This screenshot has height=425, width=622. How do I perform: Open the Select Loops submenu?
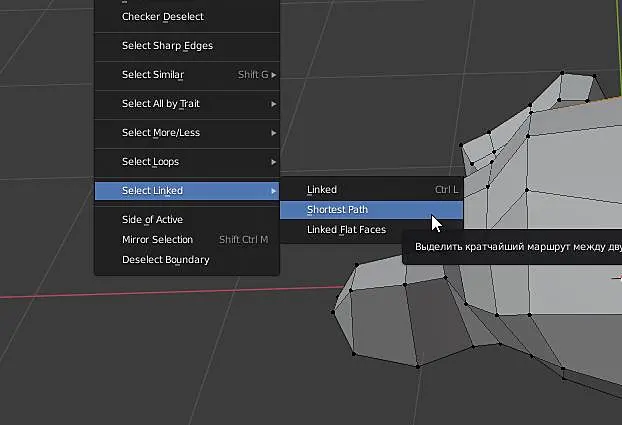coord(187,162)
